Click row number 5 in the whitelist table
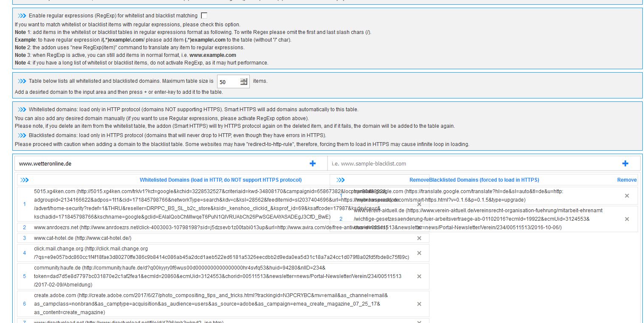Image resolution: width=644 pixels, height=323 pixels. 25,276
